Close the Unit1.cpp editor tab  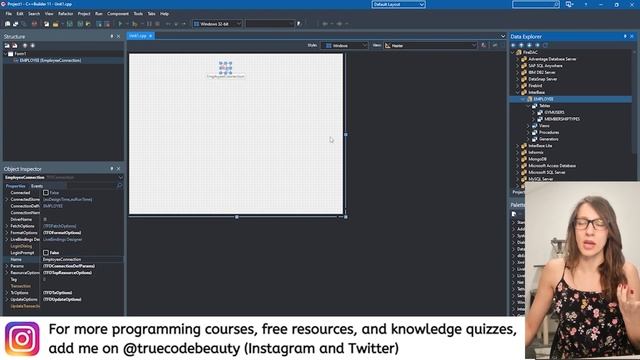151,36
